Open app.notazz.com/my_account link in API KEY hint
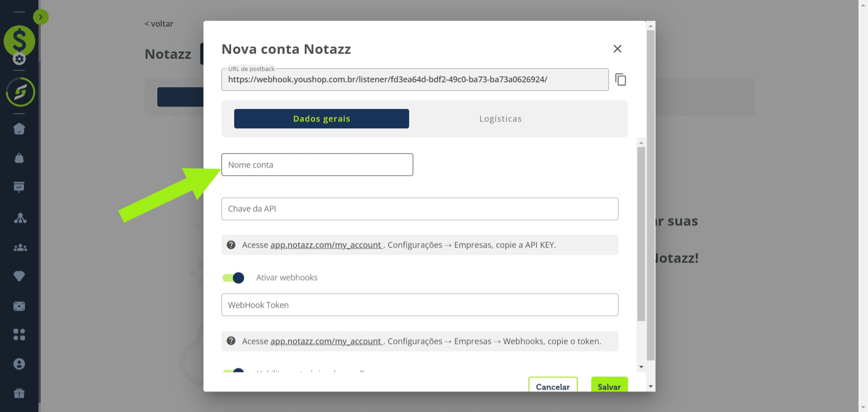The image size is (868, 412). point(326,245)
